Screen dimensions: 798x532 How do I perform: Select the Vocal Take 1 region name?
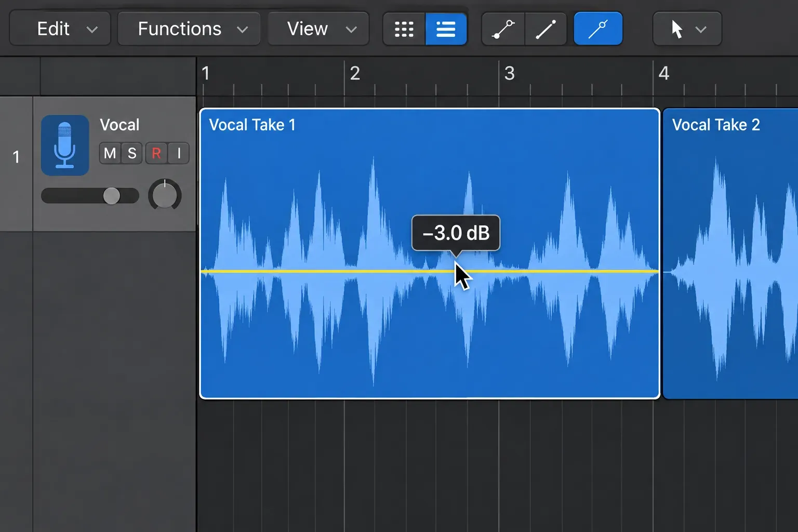pyautogui.click(x=252, y=125)
